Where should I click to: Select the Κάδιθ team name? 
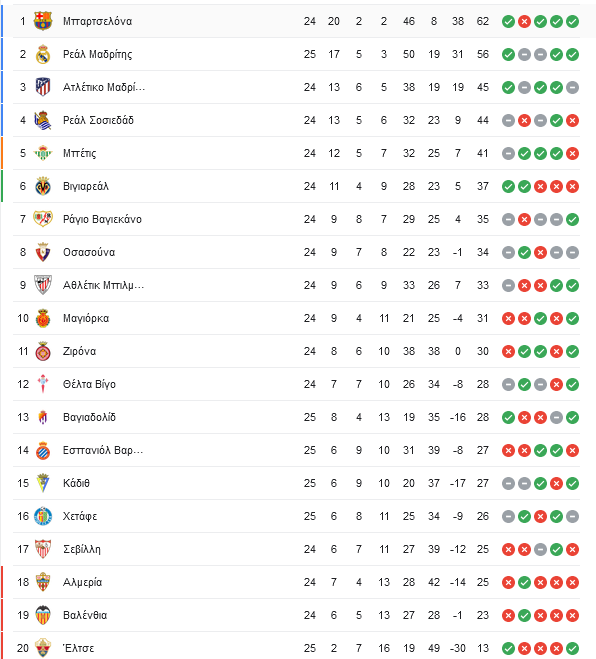(x=76, y=483)
